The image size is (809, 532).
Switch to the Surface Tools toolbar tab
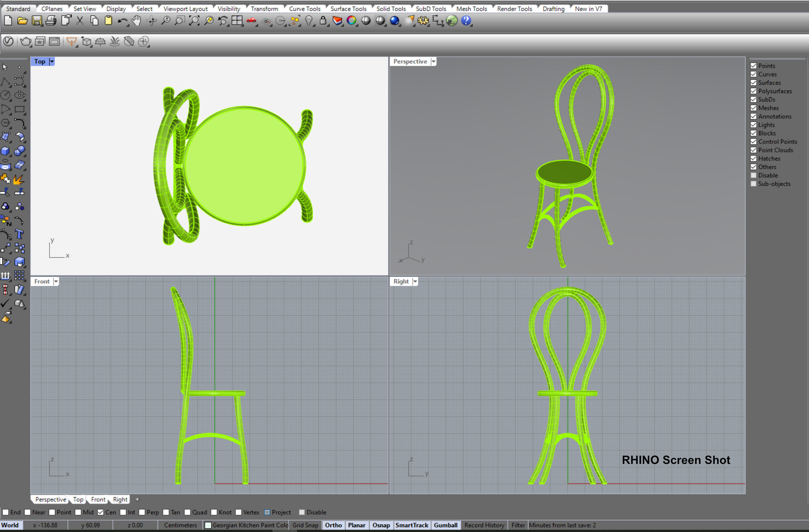[348, 9]
